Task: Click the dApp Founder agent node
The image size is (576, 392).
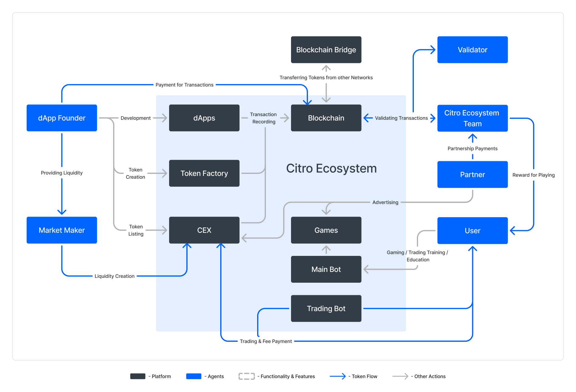Action: point(62,118)
